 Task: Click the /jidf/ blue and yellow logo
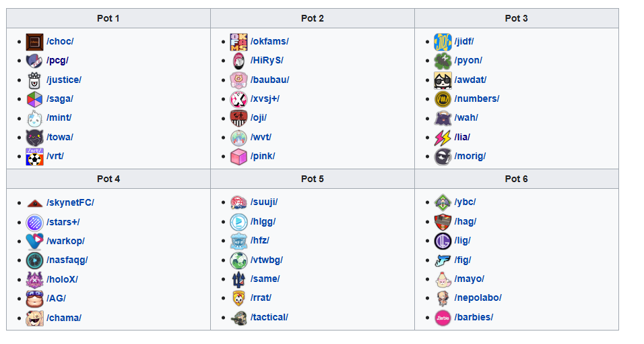coord(443,42)
